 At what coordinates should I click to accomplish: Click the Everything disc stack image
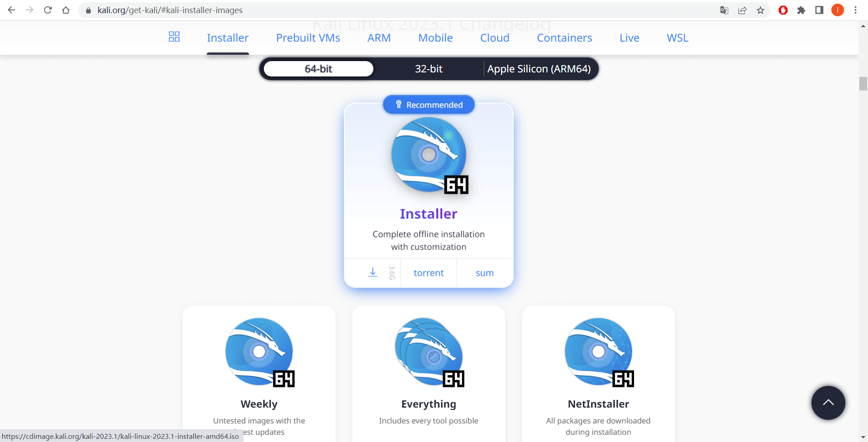(429, 352)
